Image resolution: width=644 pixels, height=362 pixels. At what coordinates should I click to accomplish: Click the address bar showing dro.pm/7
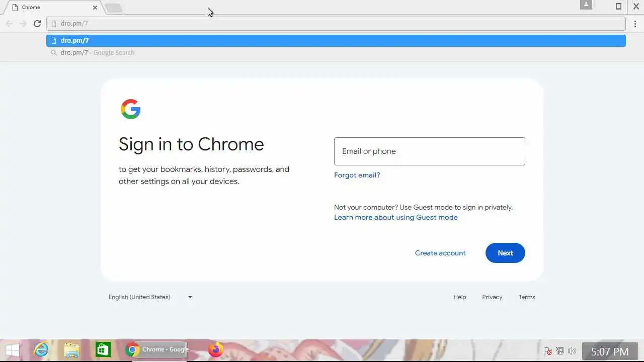tap(336, 24)
